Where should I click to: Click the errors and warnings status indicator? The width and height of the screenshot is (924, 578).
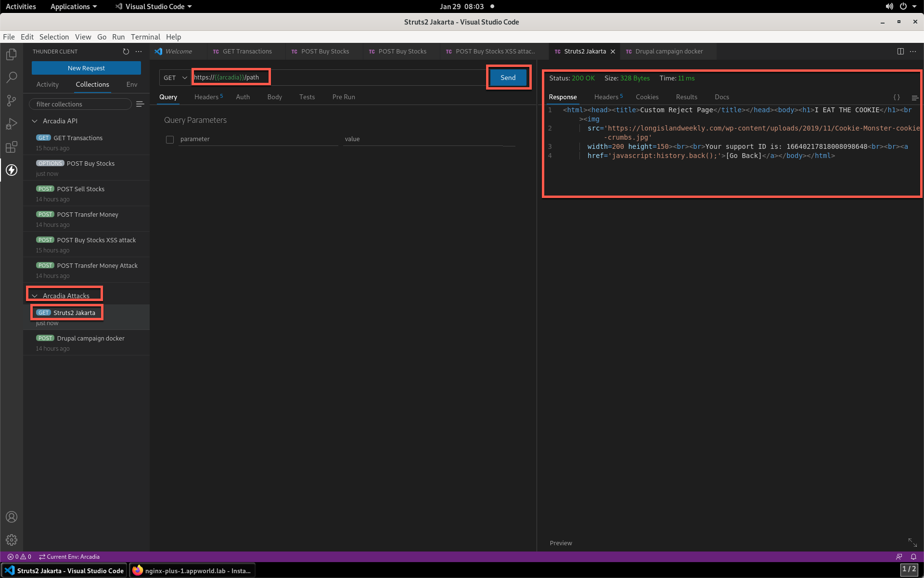click(19, 557)
